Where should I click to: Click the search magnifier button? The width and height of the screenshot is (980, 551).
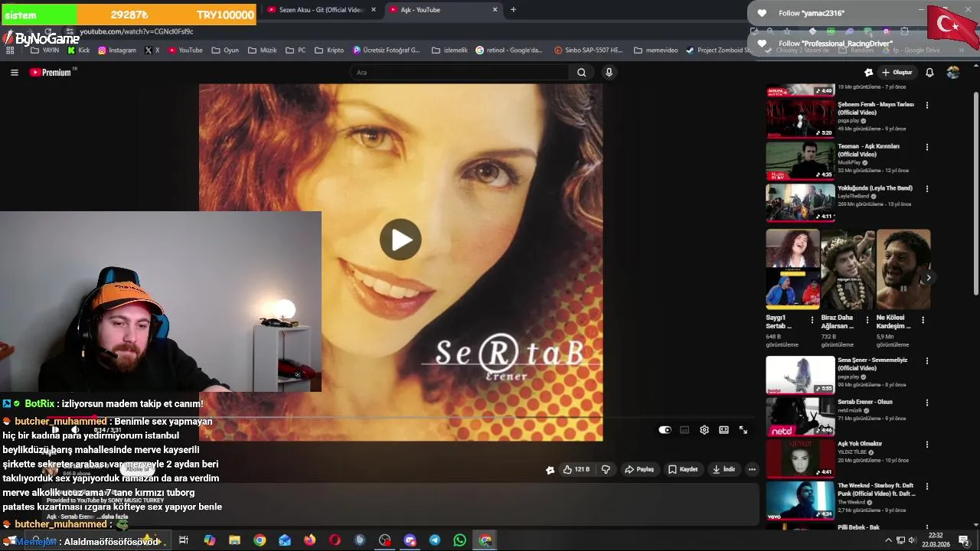(x=581, y=73)
